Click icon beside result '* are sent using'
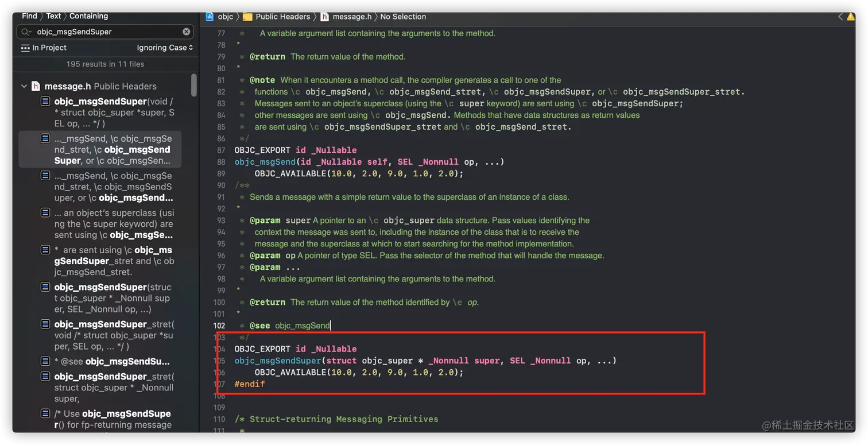 pos(45,250)
